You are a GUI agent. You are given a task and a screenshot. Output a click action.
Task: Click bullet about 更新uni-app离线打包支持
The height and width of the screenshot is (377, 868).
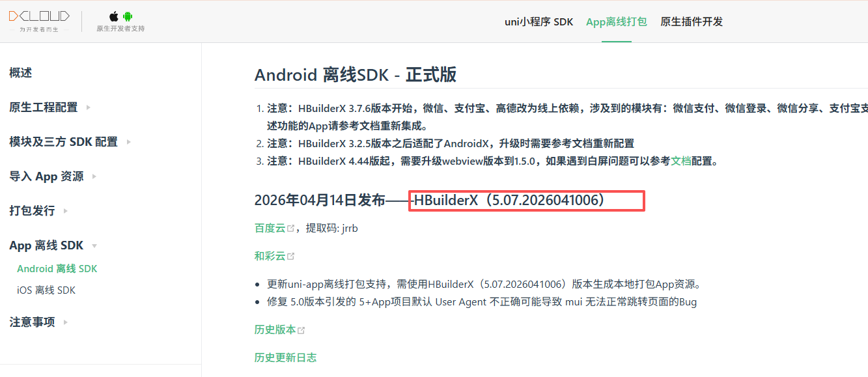[x=483, y=285]
